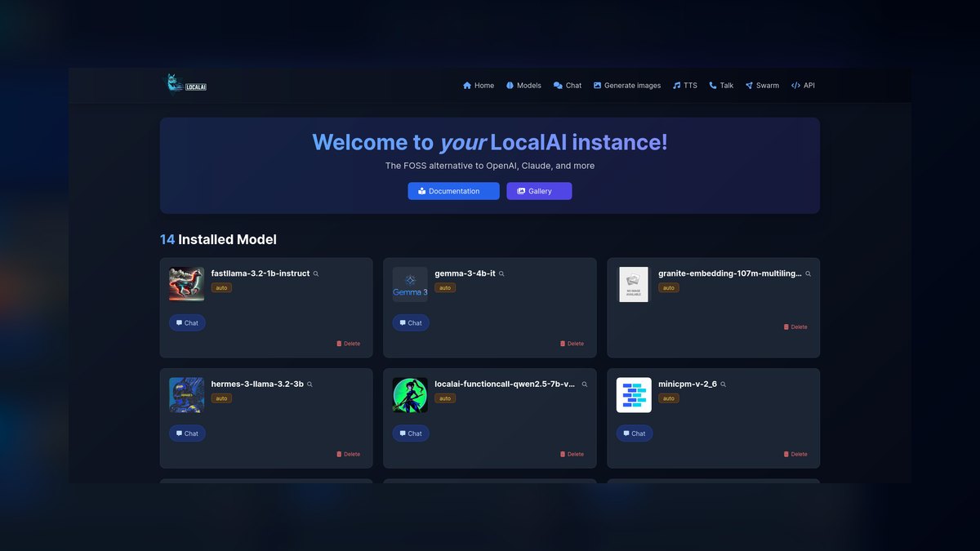The width and height of the screenshot is (980, 551).
Task: Click the hermes-3-llama-3.2-3b model name
Action: [x=257, y=384]
